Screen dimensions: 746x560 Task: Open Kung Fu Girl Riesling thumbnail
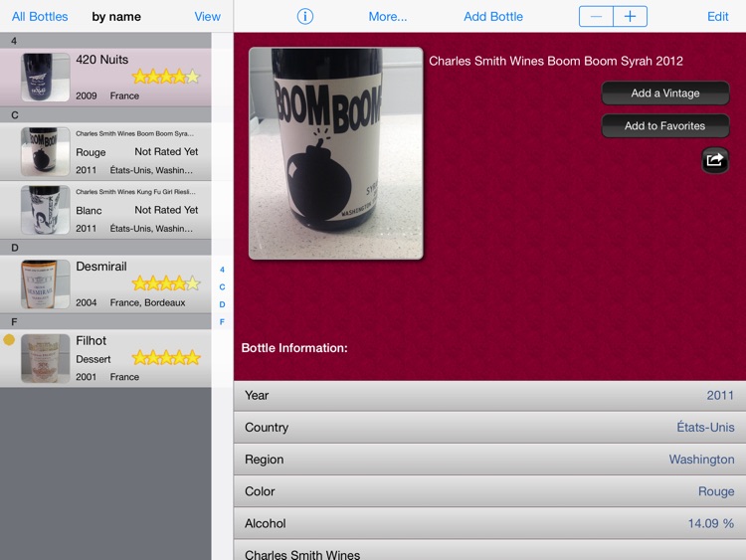tap(45, 210)
